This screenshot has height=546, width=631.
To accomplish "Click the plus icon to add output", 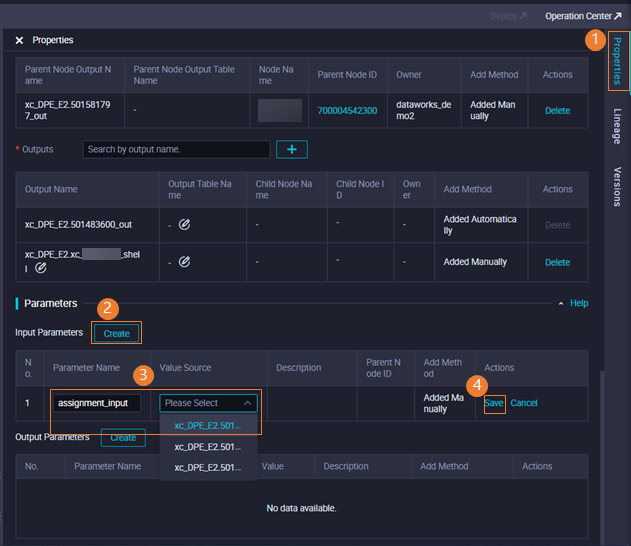I will (x=291, y=149).
